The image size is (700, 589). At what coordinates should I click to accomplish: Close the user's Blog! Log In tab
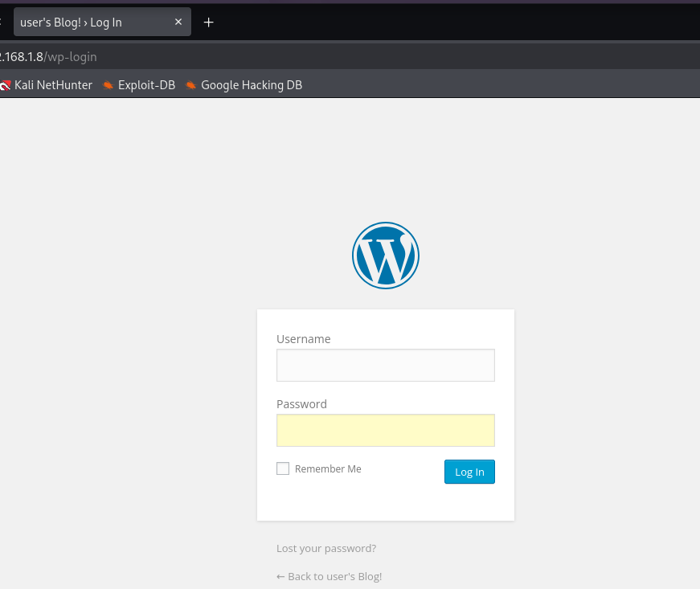[x=178, y=22]
